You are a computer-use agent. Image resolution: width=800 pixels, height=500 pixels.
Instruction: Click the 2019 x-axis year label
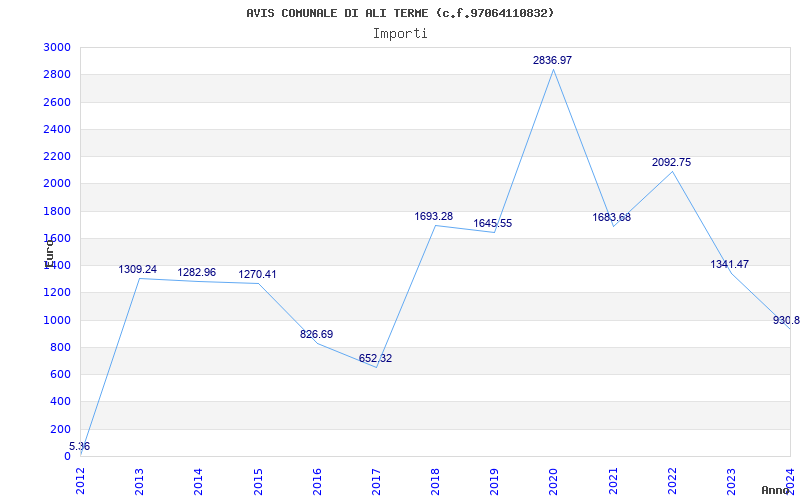click(x=494, y=481)
